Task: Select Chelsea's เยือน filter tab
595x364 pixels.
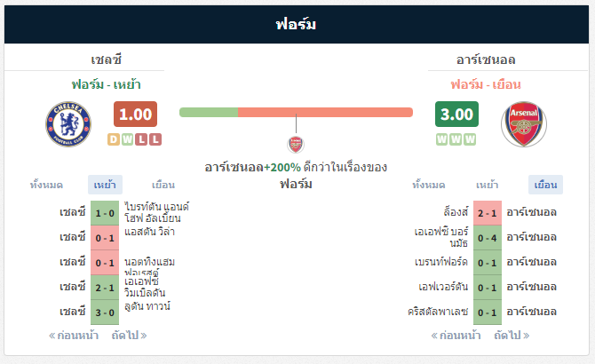Action: [x=163, y=185]
